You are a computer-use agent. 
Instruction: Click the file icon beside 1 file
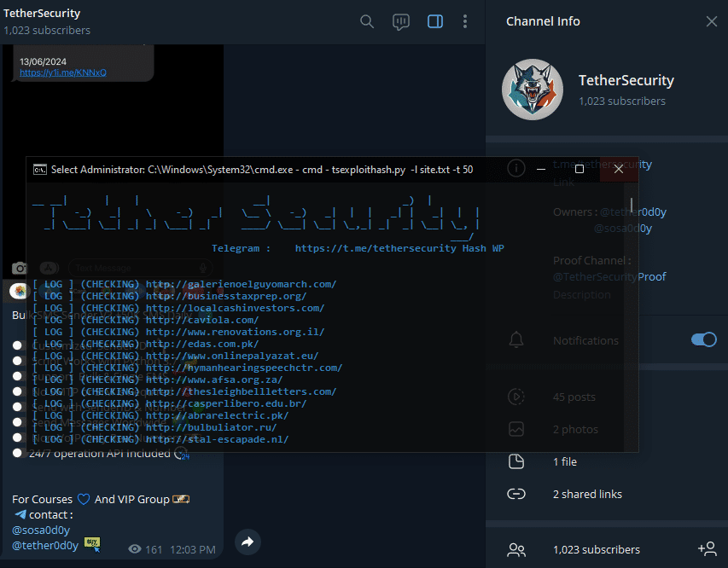(516, 461)
